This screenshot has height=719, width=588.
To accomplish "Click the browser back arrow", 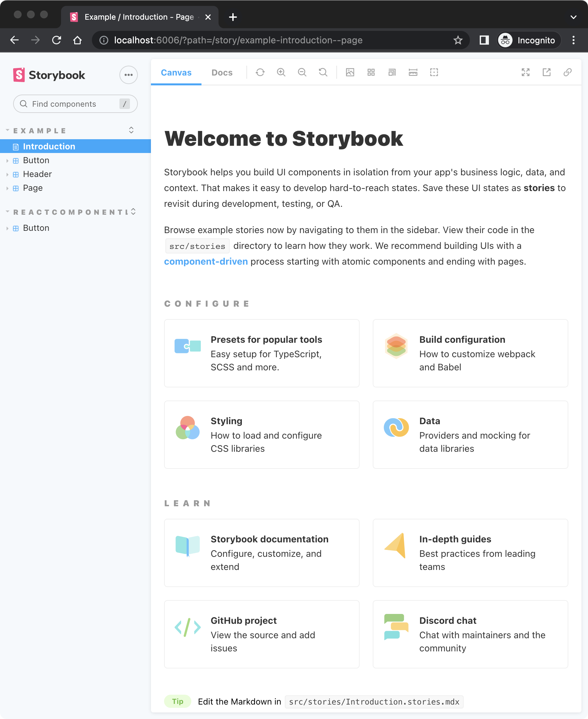I will coord(14,40).
